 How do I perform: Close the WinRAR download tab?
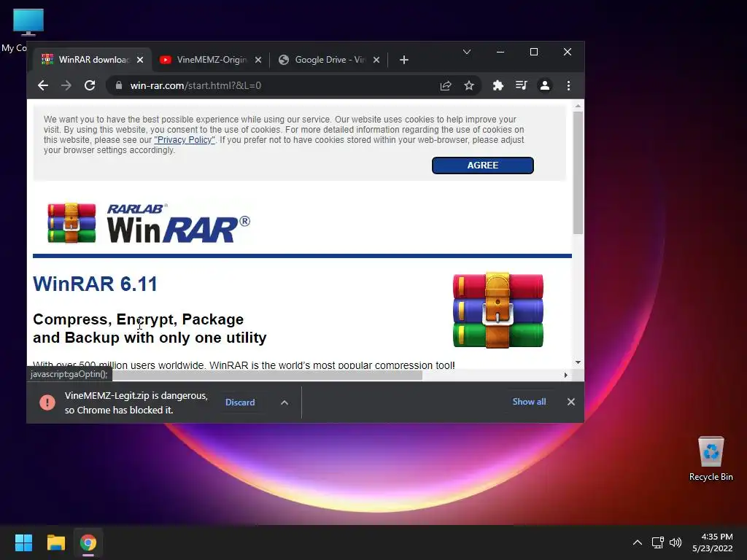click(x=140, y=60)
